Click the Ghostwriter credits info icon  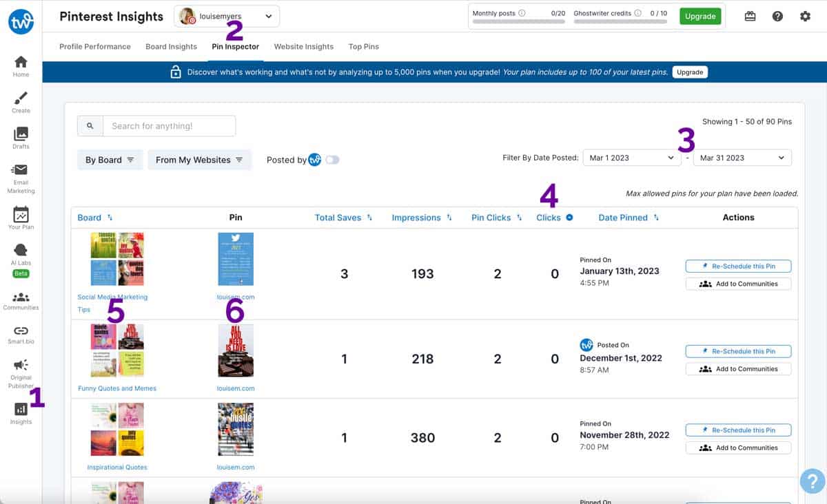tap(637, 13)
